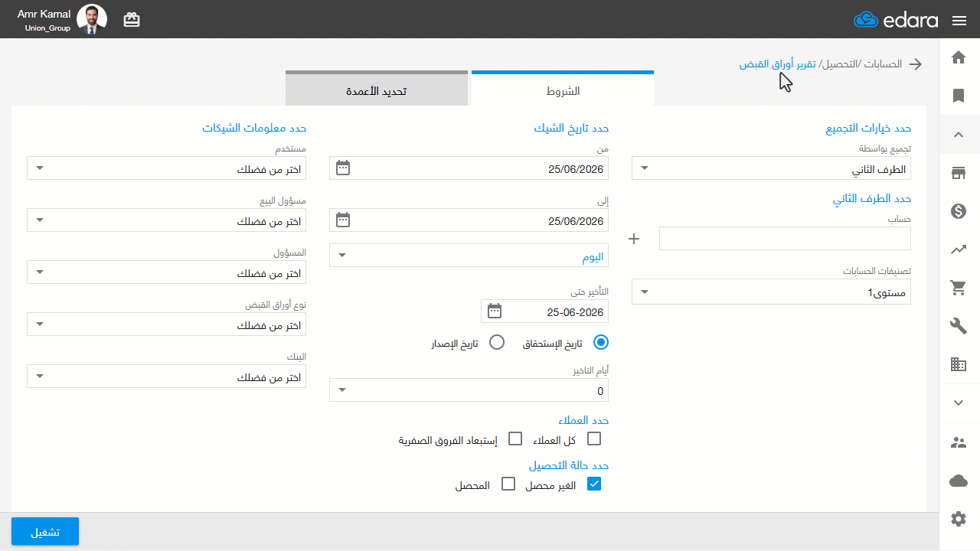Viewport: 980px width, 551px height.
Task: Switch to the الشروط tab
Action: (563, 90)
